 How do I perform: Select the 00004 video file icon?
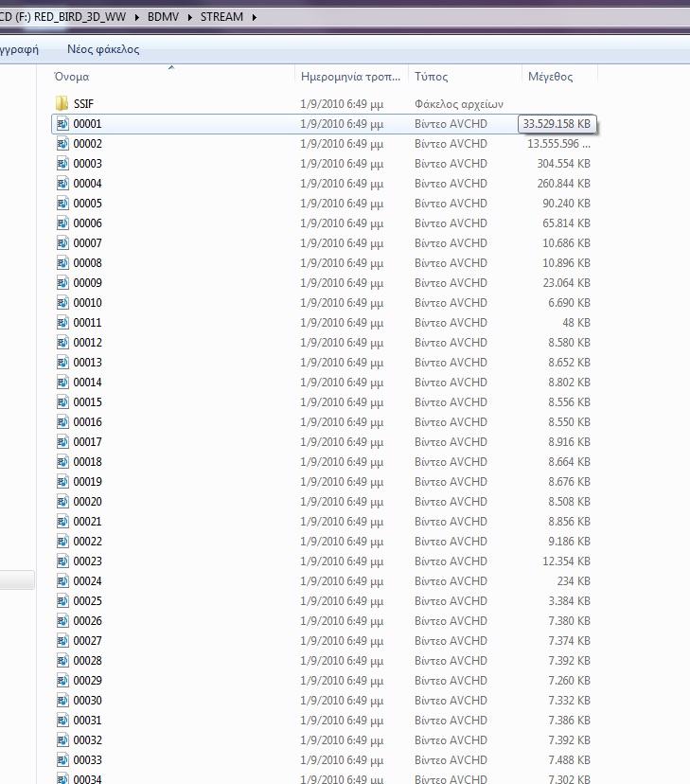[62, 184]
